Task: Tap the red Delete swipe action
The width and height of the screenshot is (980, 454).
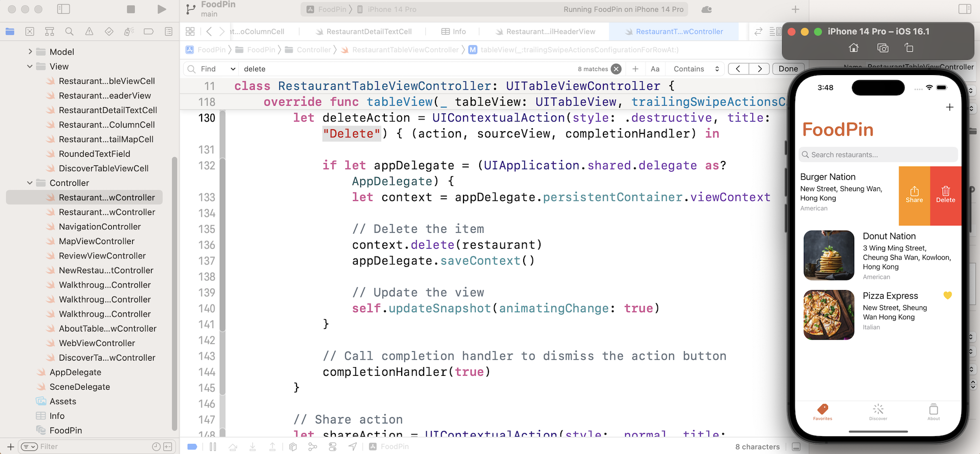Action: [x=945, y=196]
